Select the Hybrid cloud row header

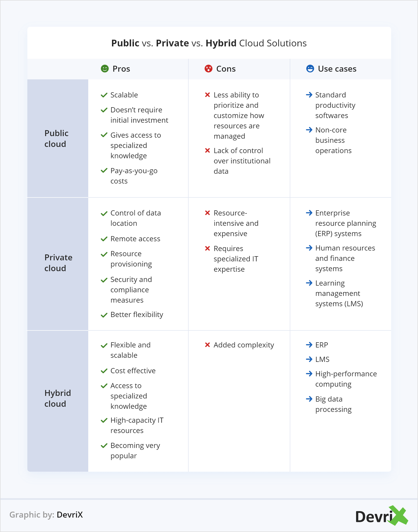(58, 398)
